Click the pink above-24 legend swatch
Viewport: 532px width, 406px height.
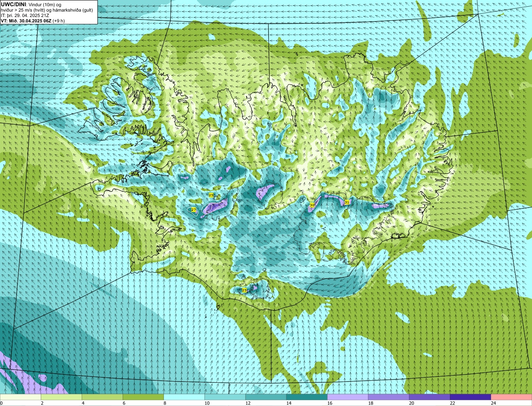(x=511, y=397)
